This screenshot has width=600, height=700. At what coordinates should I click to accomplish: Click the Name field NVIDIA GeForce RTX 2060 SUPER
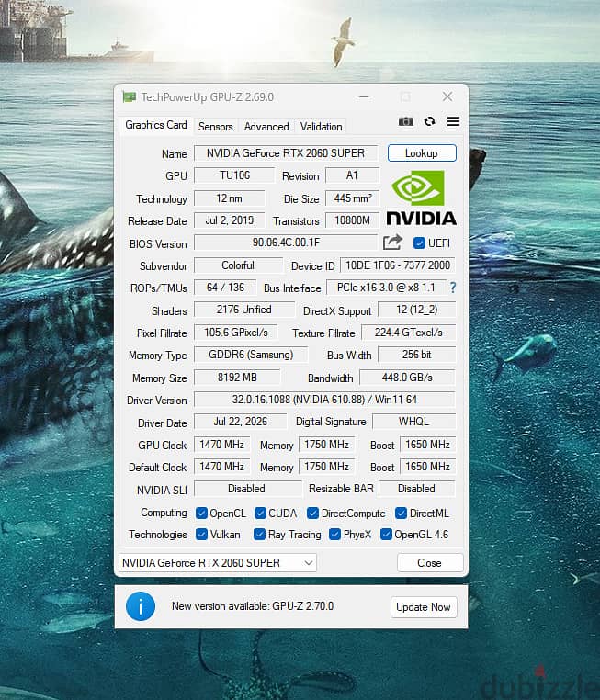coord(286,153)
